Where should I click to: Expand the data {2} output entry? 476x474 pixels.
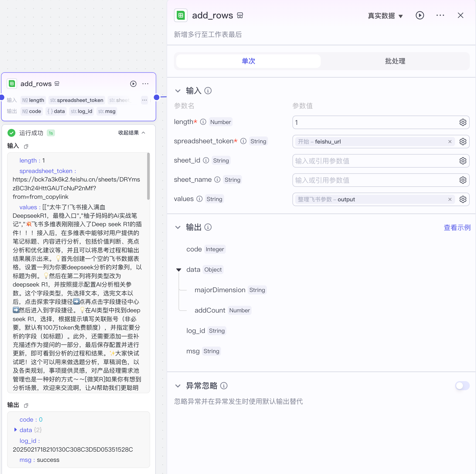[x=16, y=430]
